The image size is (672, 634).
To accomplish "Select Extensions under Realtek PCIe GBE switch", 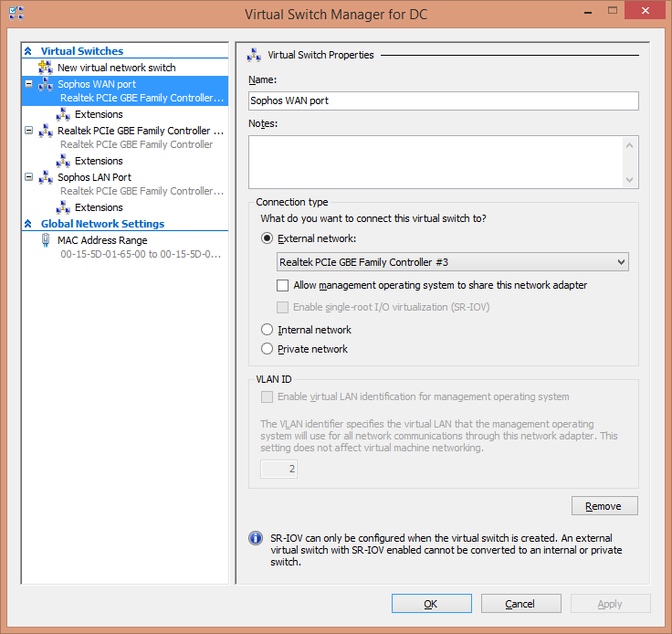I will pyautogui.click(x=99, y=161).
